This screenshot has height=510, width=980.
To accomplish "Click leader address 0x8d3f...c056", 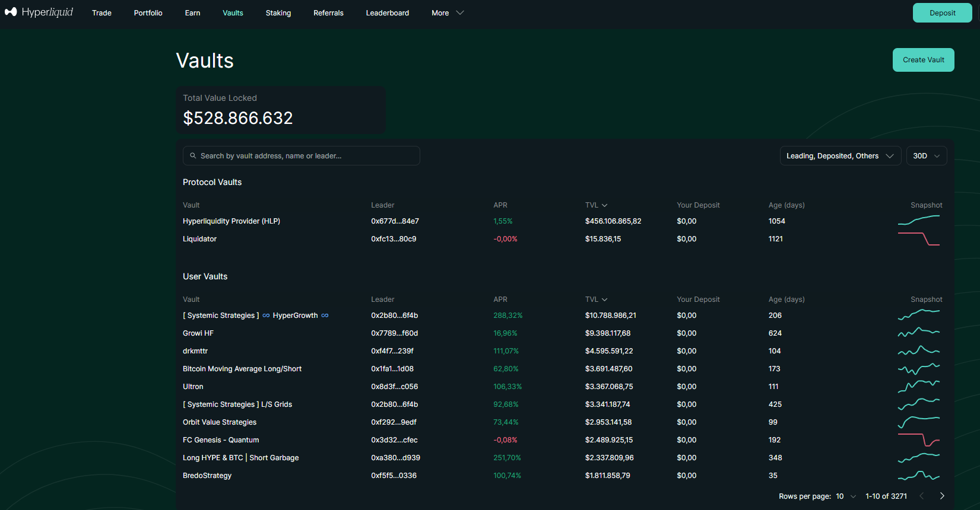I will pos(395,387).
